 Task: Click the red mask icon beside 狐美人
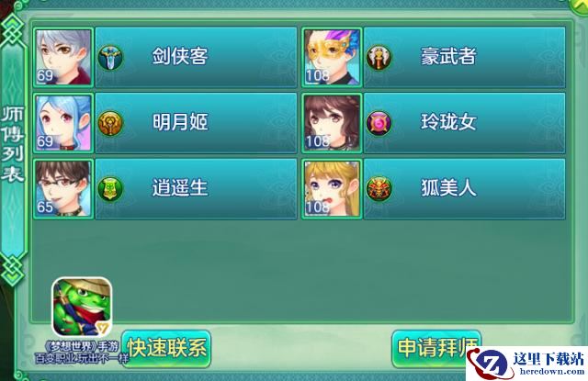point(379,189)
